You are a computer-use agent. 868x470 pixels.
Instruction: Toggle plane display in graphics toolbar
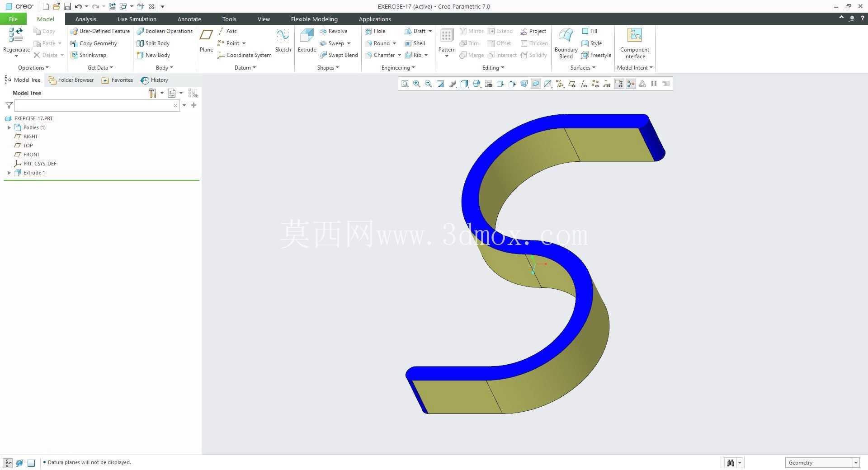[x=572, y=84]
